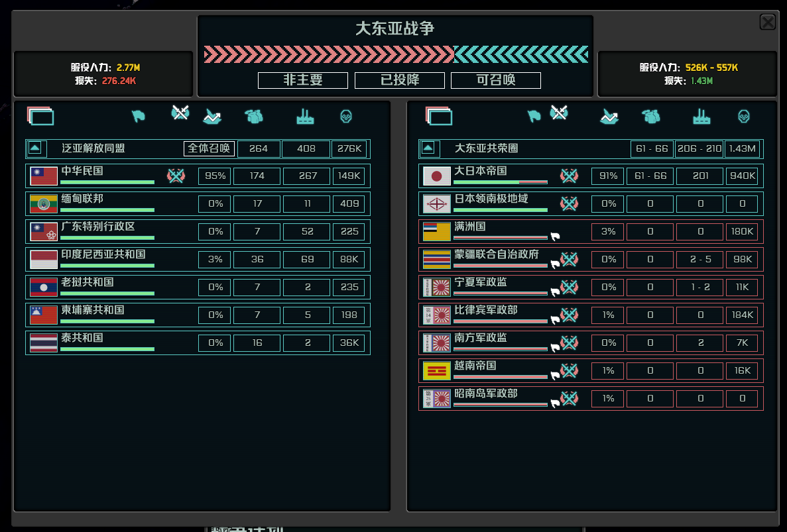The image size is (787, 532).
Task: Click the crossed swords header icon, left panel
Action: (180, 113)
